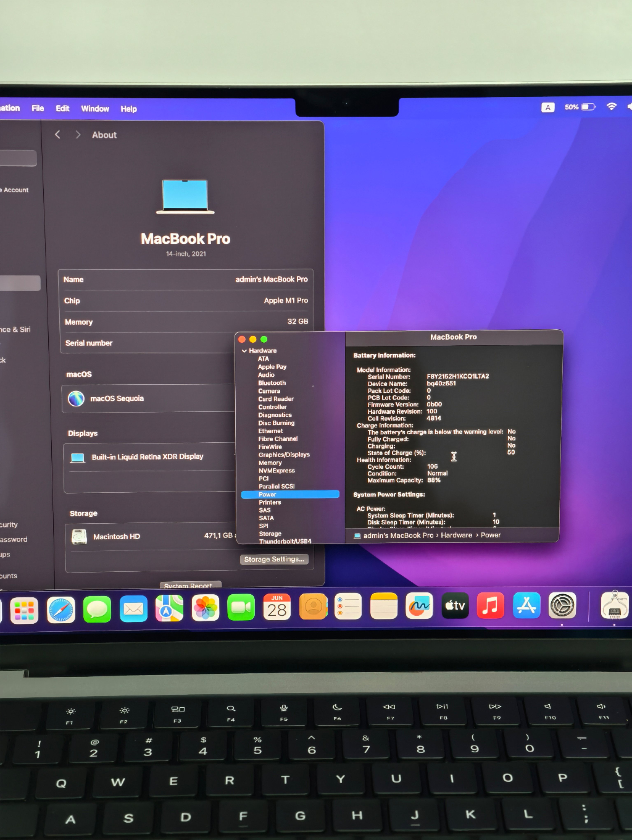This screenshot has height=840, width=632.
Task: Open the File menu
Action: [x=38, y=108]
